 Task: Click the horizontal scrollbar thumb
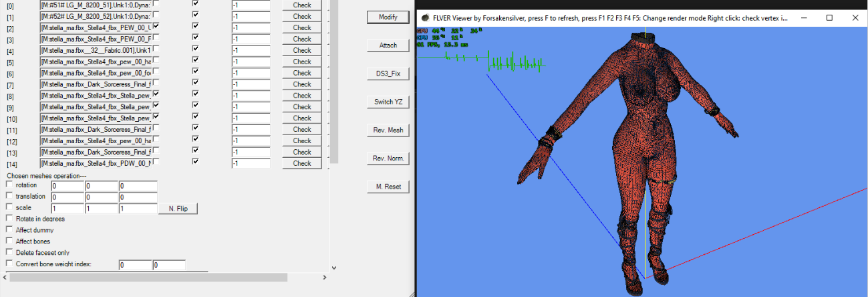(x=148, y=277)
